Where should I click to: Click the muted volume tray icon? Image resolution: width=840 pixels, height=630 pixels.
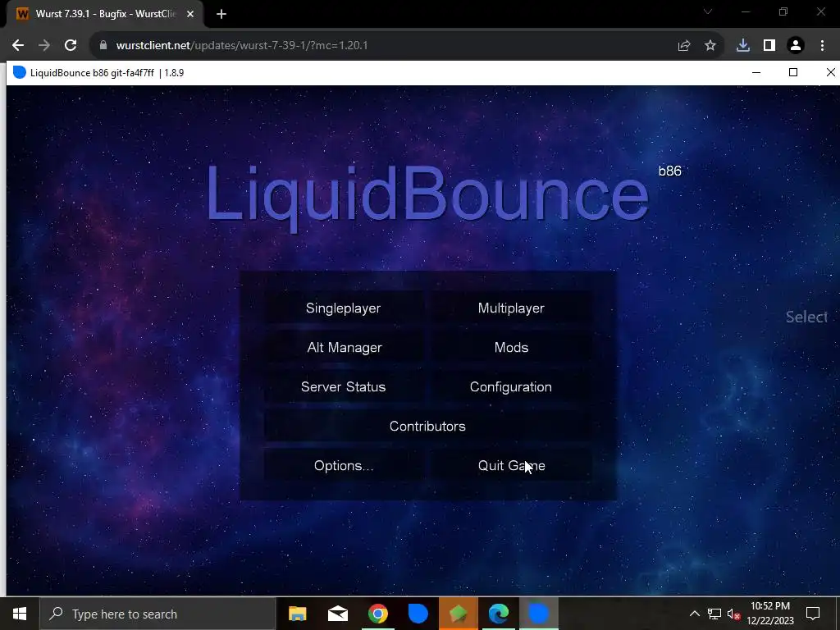734,614
